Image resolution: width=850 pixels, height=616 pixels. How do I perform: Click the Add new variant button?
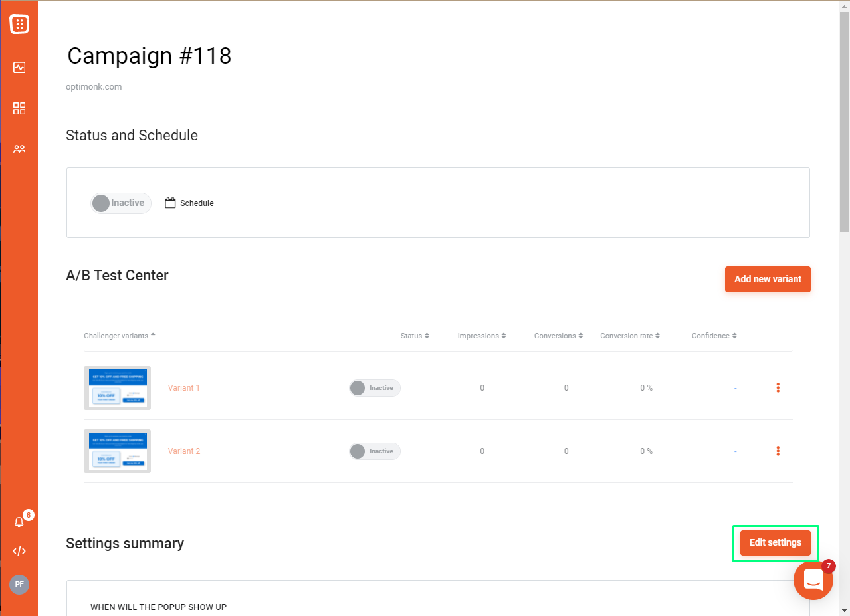coord(768,279)
